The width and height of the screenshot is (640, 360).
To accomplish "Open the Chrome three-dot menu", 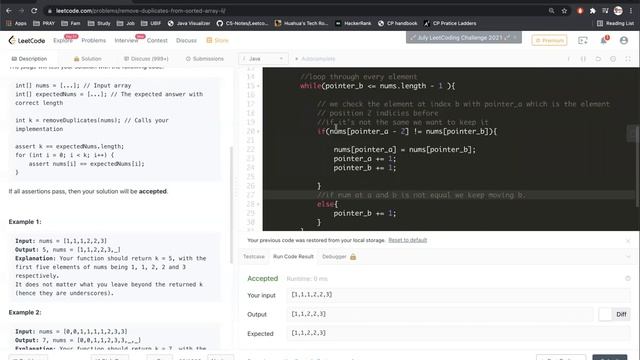I will click(x=631, y=11).
